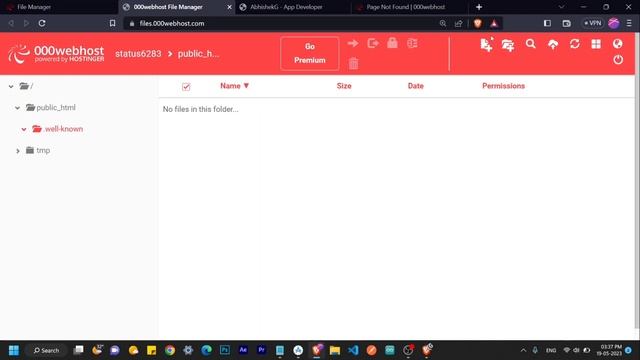Click the Go Premium button
This screenshot has height=360, width=640.
pyautogui.click(x=310, y=53)
